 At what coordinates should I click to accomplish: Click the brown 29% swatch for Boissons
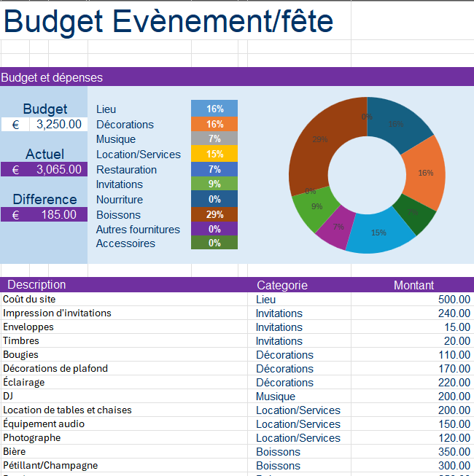point(214,214)
